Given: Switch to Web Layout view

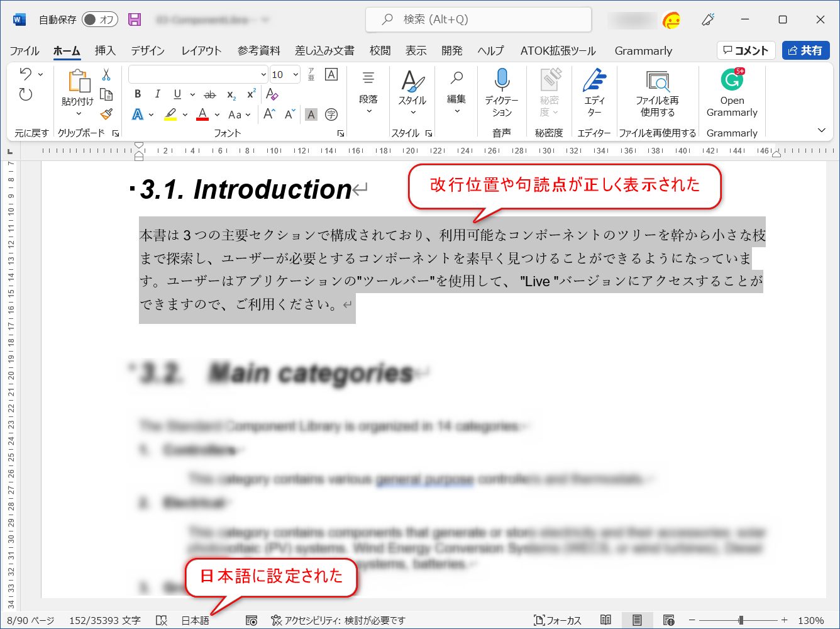Looking at the screenshot, I should (669, 620).
